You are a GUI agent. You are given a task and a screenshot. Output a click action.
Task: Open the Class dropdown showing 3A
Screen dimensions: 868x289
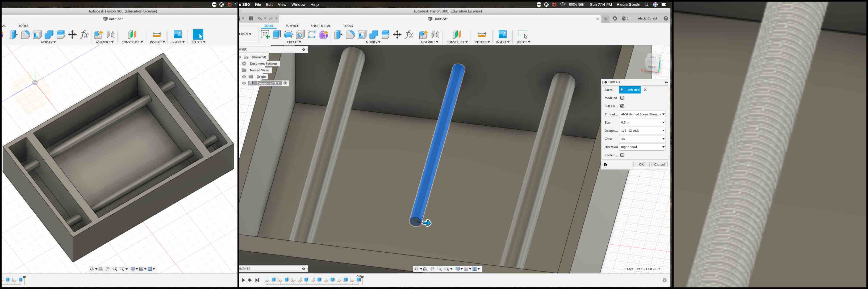tap(642, 139)
